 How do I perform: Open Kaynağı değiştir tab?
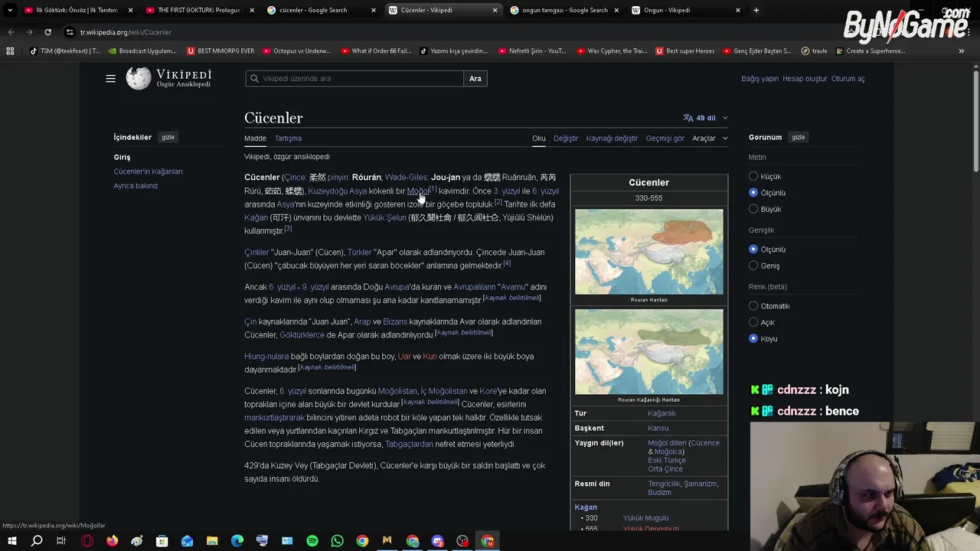(x=612, y=139)
